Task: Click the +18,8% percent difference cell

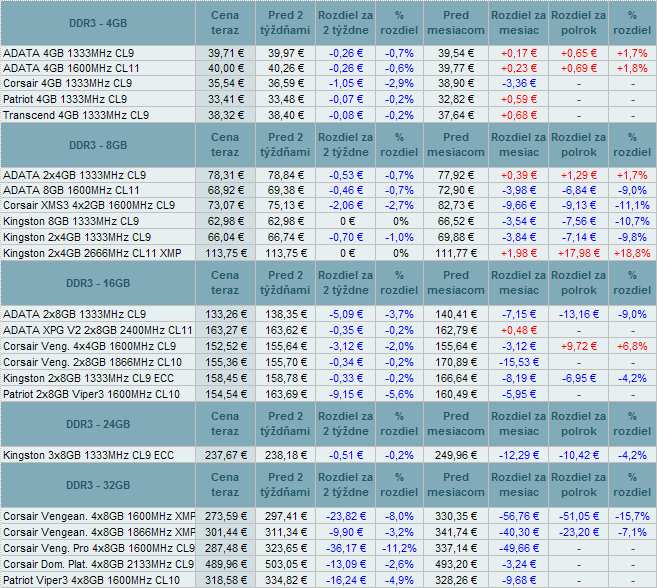Action: [x=632, y=253]
